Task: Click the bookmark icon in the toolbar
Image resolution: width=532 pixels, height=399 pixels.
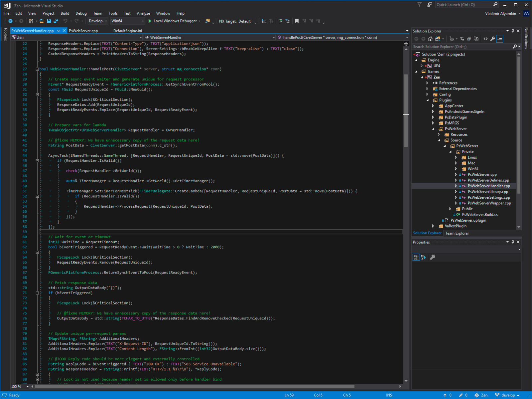Action: [x=297, y=21]
